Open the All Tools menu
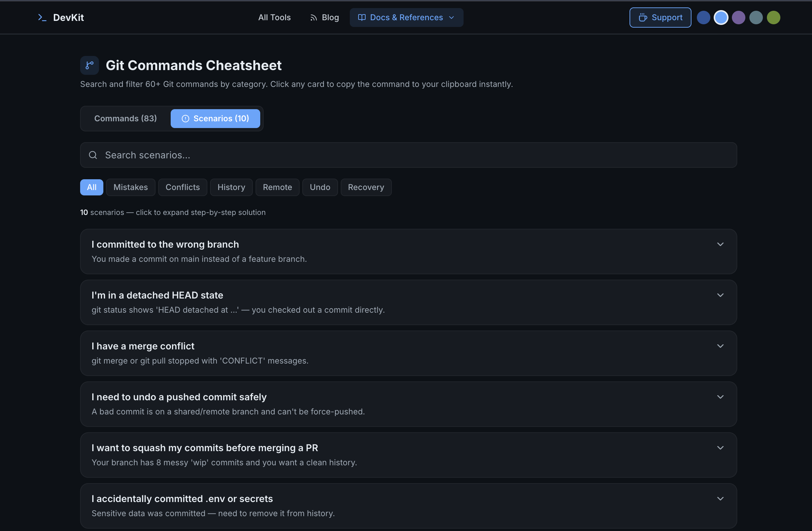Image resolution: width=812 pixels, height=531 pixels. pyautogui.click(x=274, y=18)
